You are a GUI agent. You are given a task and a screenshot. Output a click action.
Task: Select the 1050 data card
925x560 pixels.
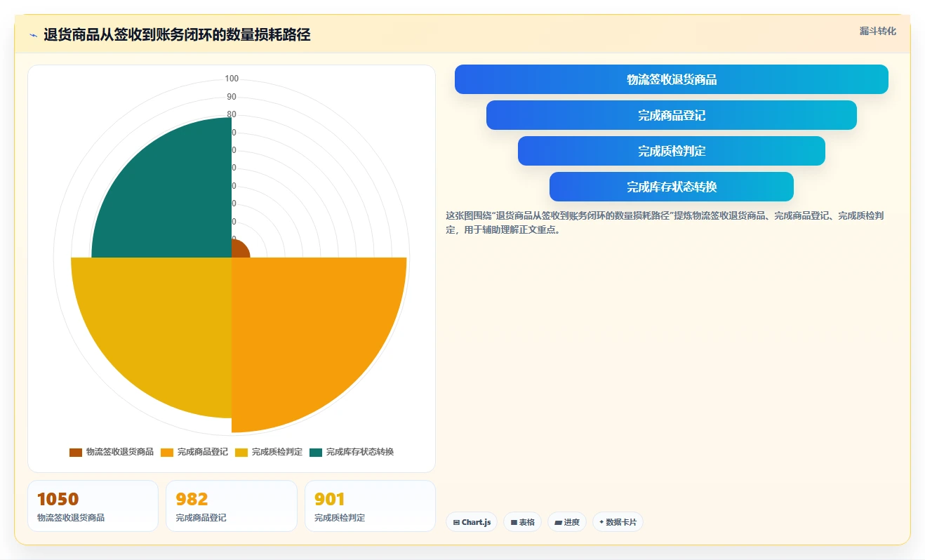click(93, 506)
